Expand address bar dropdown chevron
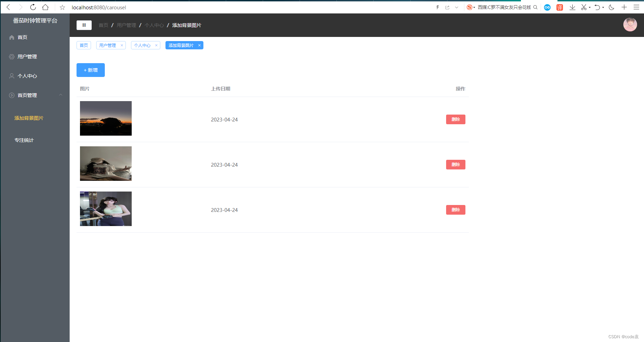 point(457,7)
